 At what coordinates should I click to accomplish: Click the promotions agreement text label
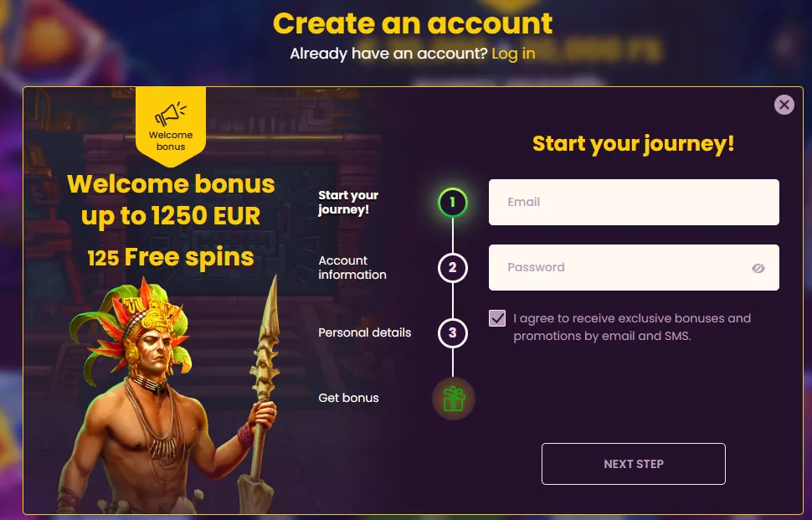[632, 327]
